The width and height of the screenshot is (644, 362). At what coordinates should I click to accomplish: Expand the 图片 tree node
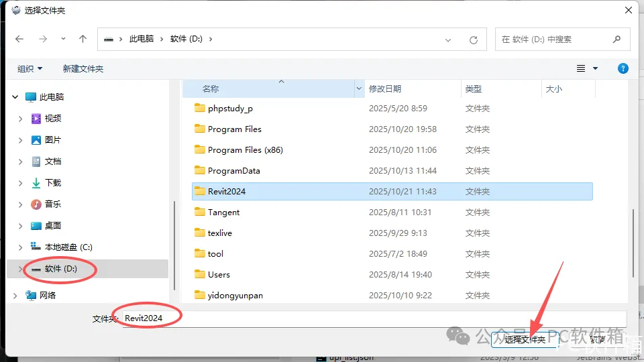[20, 140]
